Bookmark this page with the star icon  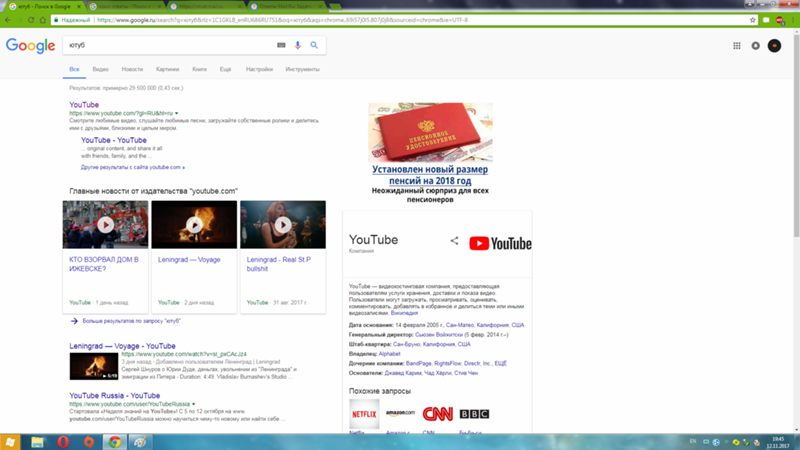point(753,20)
